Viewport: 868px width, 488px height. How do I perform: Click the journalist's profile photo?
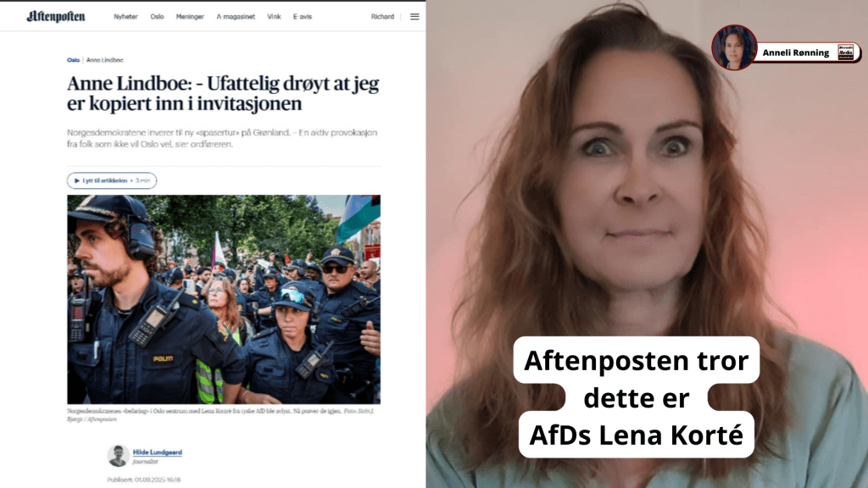coord(118,455)
